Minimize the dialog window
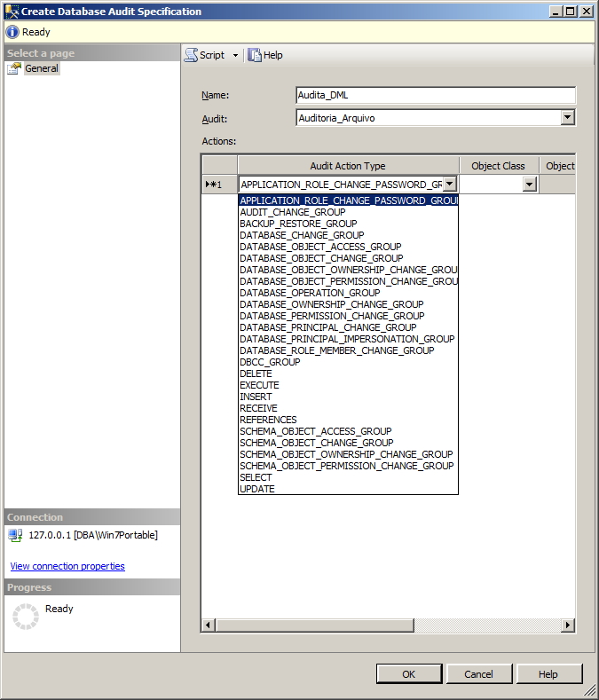The image size is (599, 700). click(556, 12)
